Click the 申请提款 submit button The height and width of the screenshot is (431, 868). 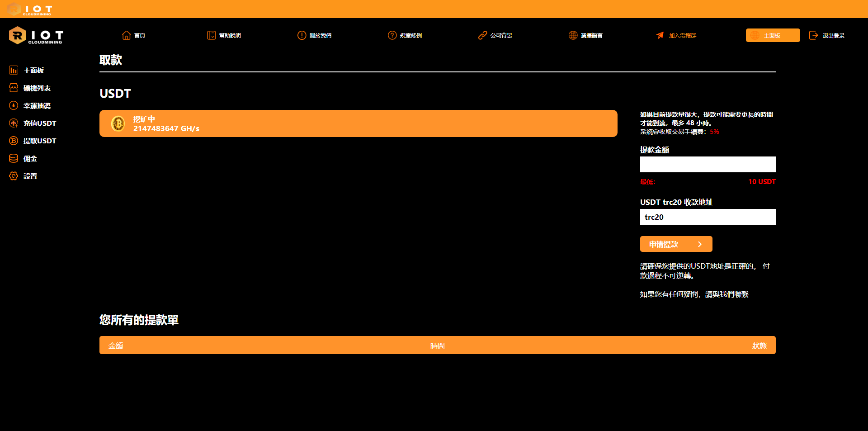676,244
